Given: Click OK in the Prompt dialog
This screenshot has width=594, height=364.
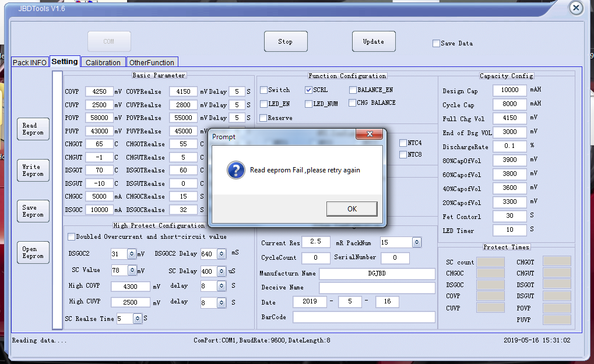Looking at the screenshot, I should coord(352,209).
